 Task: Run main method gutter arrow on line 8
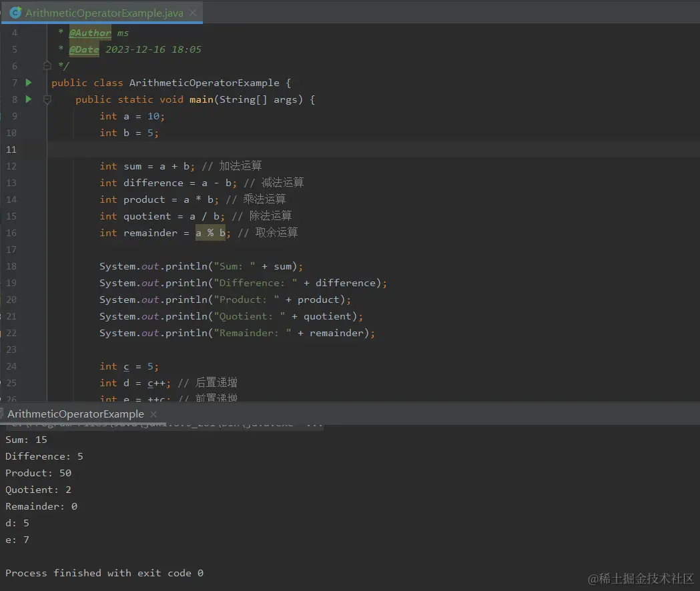pos(29,99)
